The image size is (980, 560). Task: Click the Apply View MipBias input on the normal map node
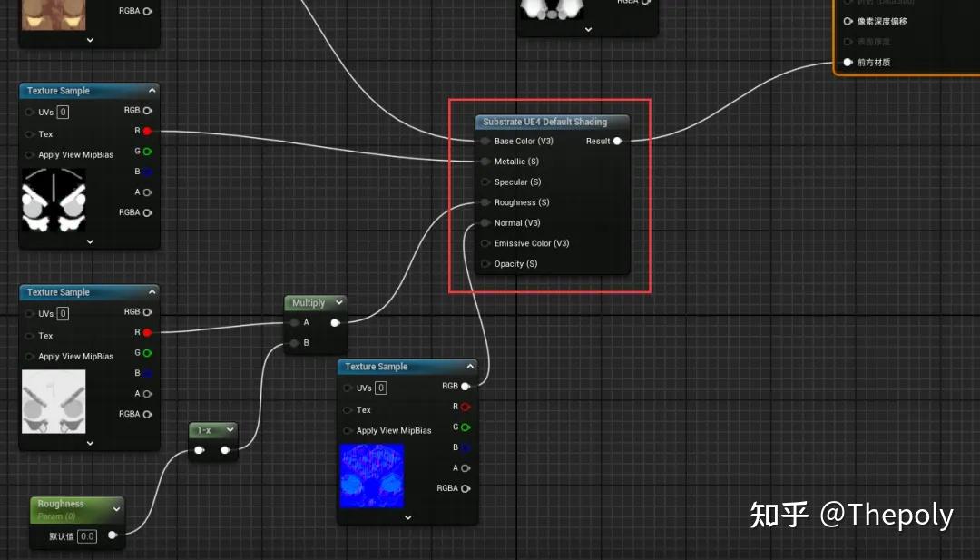[347, 431]
